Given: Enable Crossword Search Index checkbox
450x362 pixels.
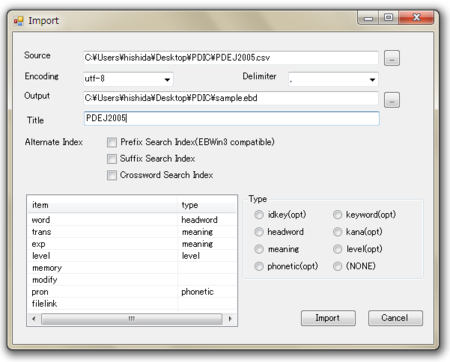Looking at the screenshot, I should click(x=112, y=175).
